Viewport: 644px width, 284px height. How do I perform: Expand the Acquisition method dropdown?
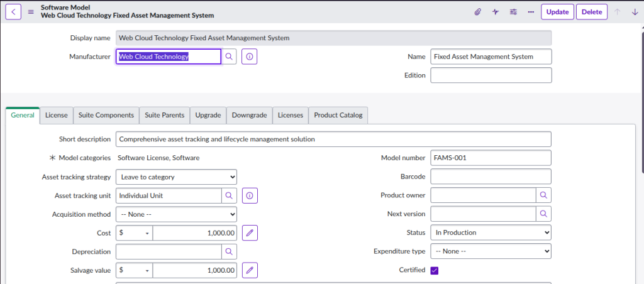tap(176, 214)
